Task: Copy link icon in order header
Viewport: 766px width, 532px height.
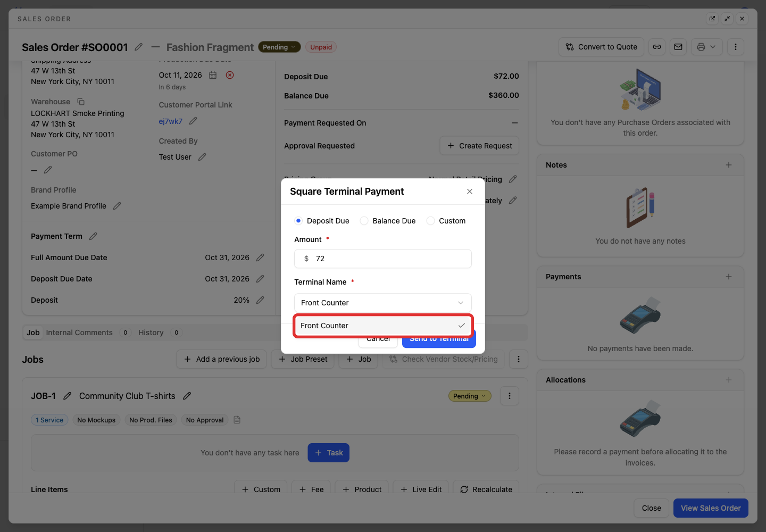Action: tap(657, 47)
